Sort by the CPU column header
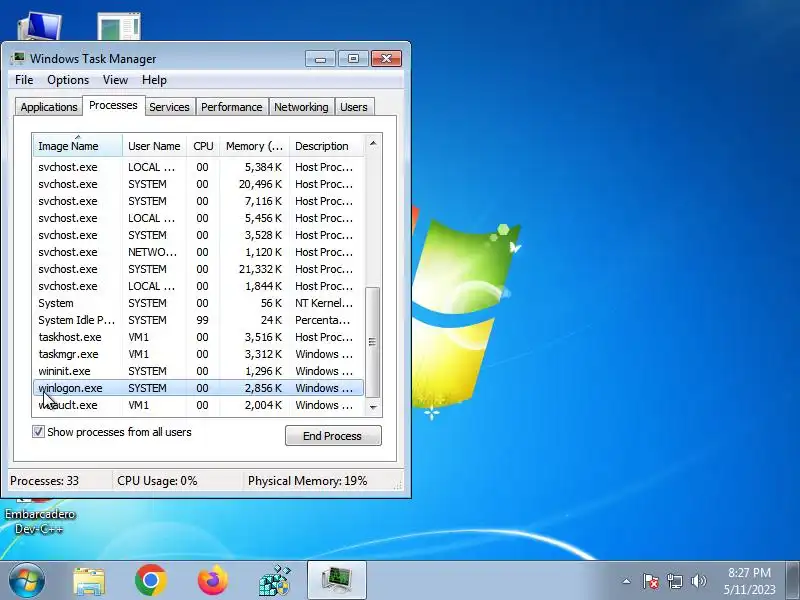 (x=203, y=146)
